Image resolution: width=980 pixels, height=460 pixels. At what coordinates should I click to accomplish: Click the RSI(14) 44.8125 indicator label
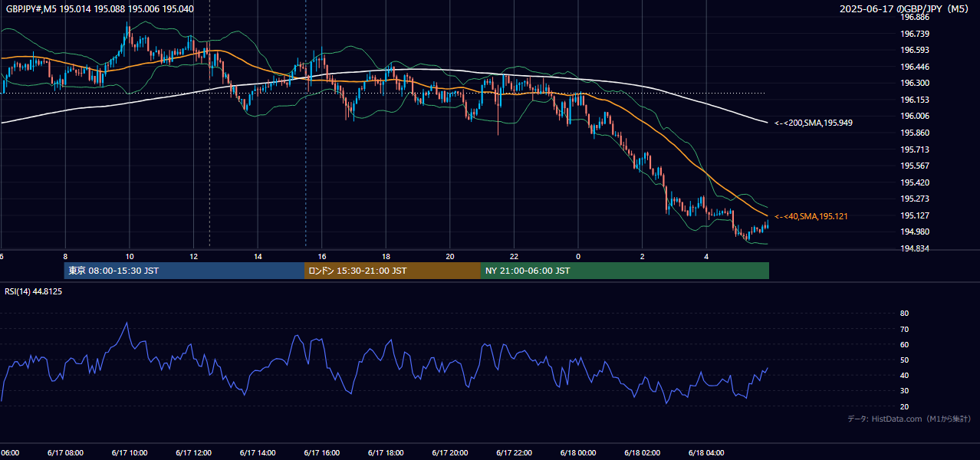tap(34, 291)
